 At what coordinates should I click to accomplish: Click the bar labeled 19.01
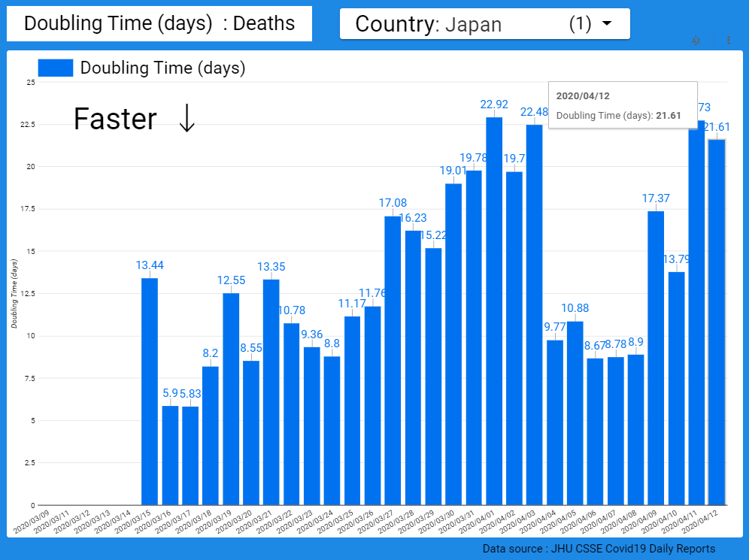tap(453, 344)
